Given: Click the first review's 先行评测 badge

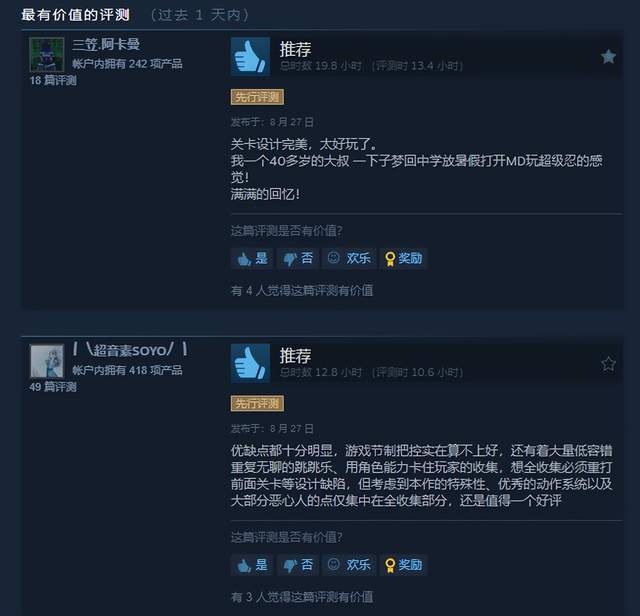Looking at the screenshot, I should [257, 97].
